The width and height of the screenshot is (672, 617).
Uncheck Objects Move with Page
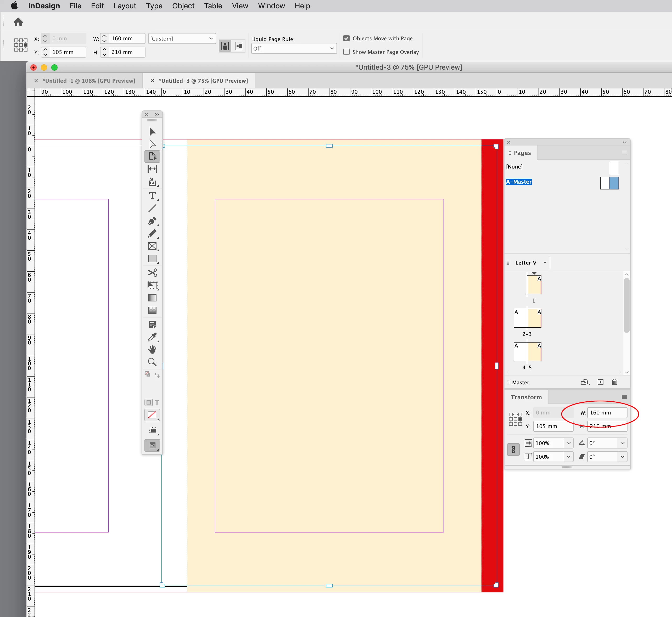tap(346, 38)
